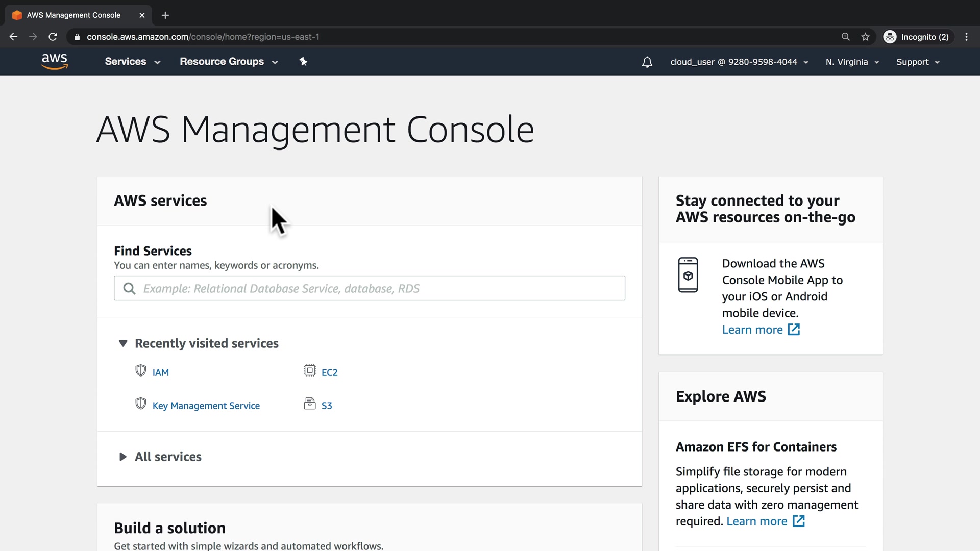Click the bookmark star icon in address bar
This screenshot has height=551, width=980.
(865, 37)
